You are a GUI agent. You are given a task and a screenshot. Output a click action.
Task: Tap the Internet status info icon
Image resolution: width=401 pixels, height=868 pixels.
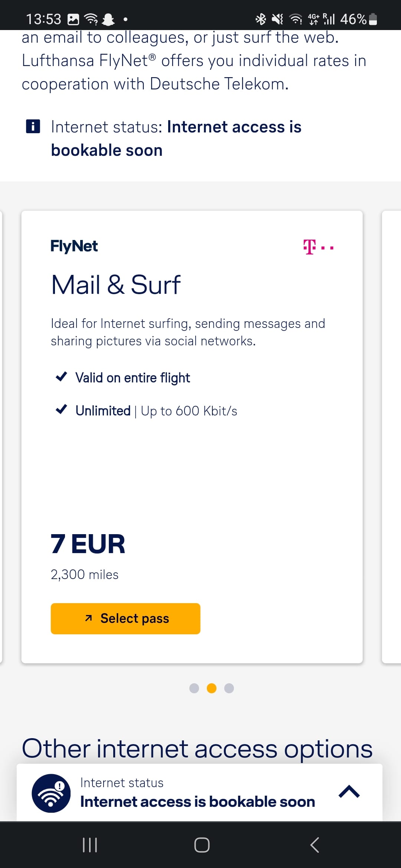[x=33, y=126]
